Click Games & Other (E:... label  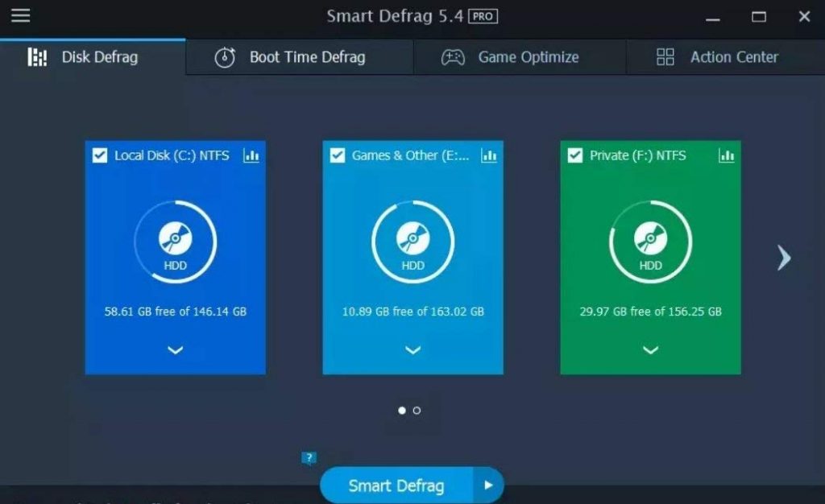(410, 155)
